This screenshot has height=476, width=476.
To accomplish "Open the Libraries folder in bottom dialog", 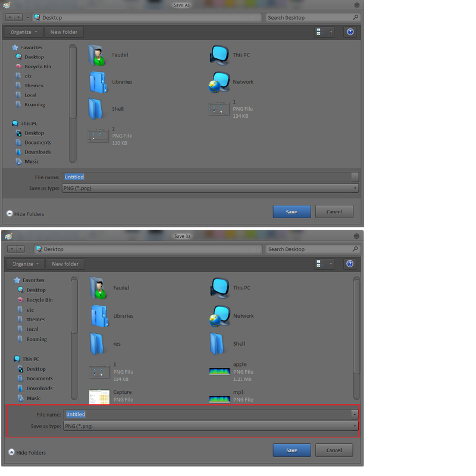I will 99,316.
